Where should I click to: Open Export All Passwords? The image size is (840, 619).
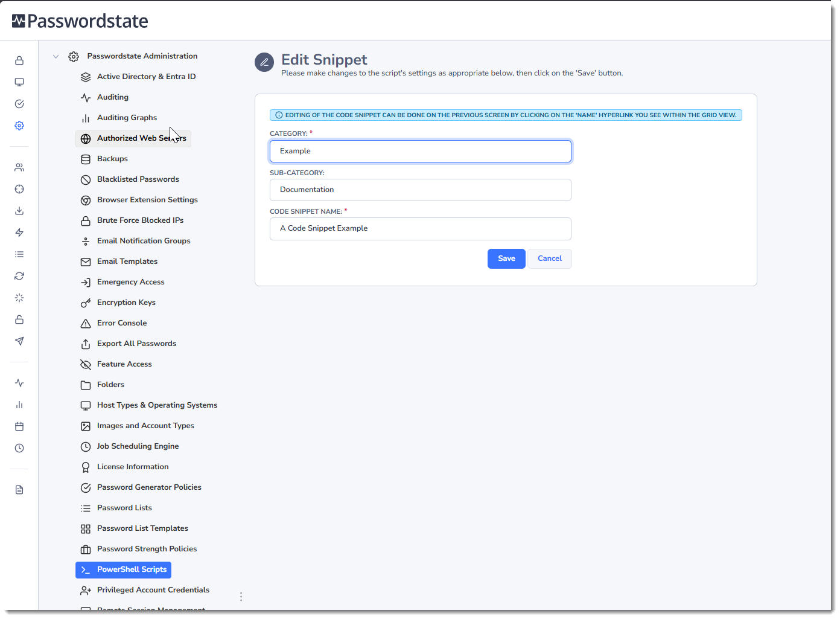click(x=136, y=344)
